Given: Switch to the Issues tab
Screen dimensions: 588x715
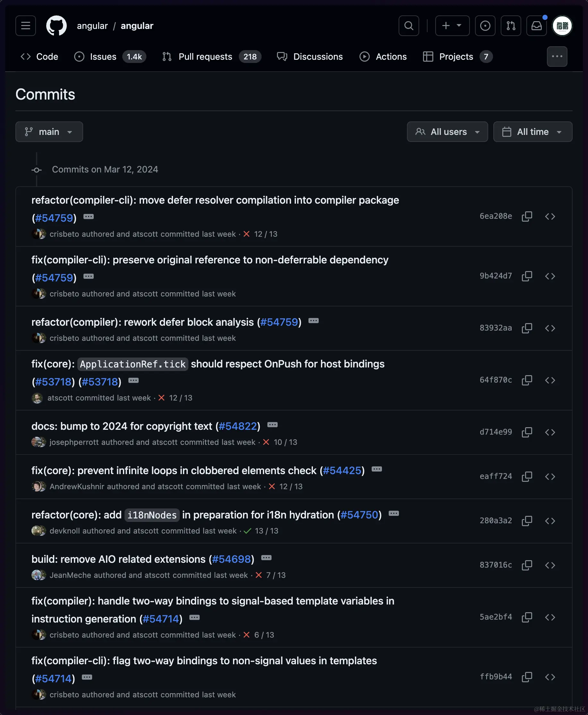Looking at the screenshot, I should [110, 57].
